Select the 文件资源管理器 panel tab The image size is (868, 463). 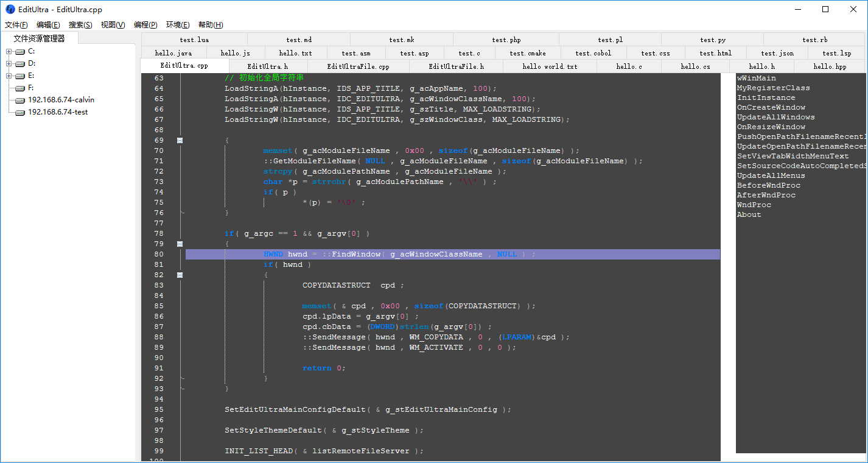(39, 38)
